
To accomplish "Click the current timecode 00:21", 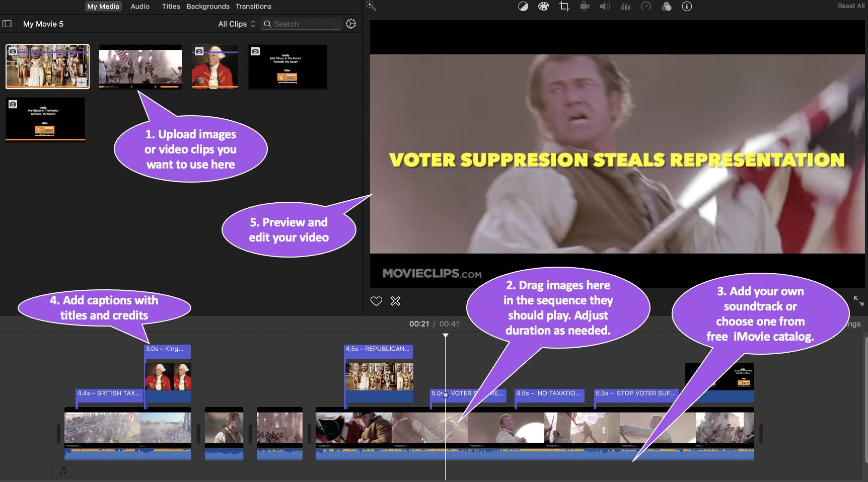I will tap(419, 324).
